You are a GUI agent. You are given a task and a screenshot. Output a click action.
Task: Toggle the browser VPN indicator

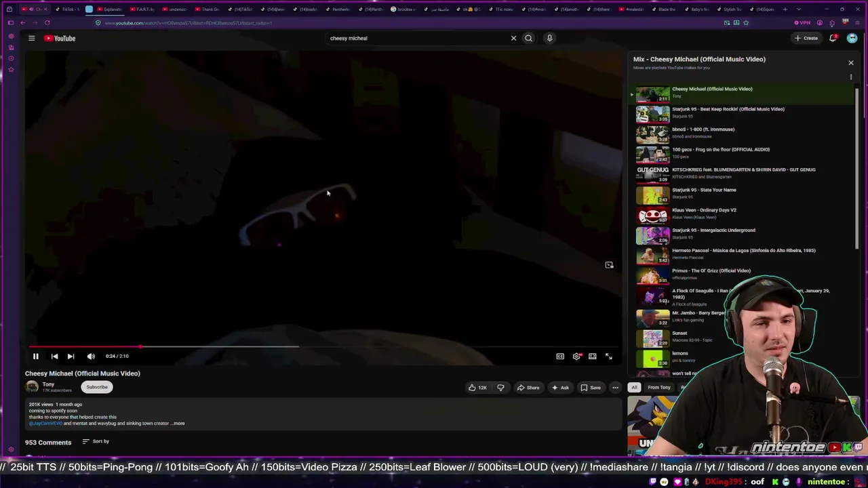pos(802,23)
